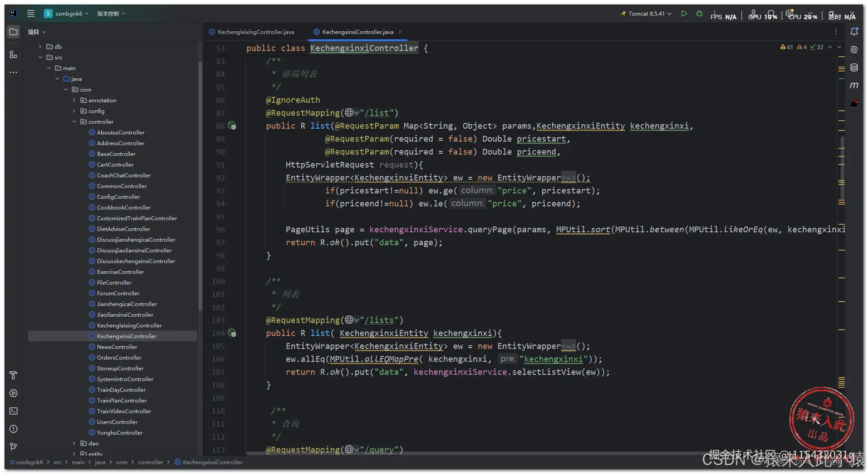Viewport: 868px width, 474px height.
Task: Expand the folded diamond on line 105
Action: (568, 346)
